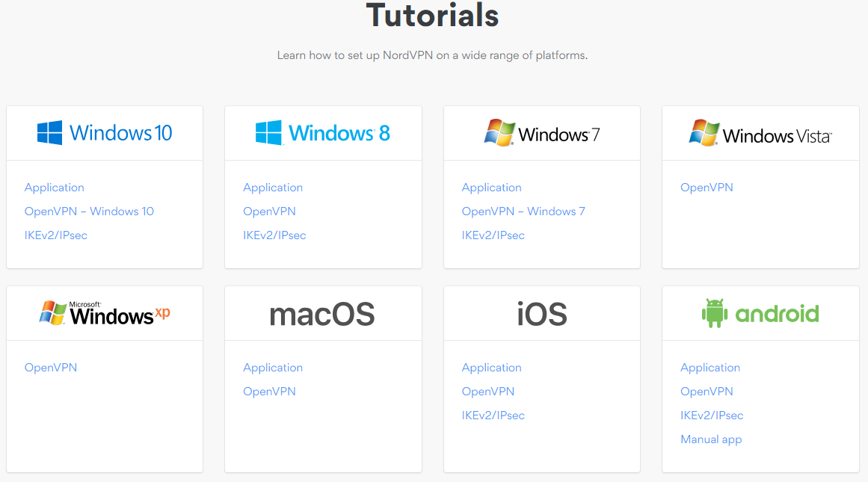Open IKEv2/IPsec tutorial under Windows 8

(x=274, y=235)
